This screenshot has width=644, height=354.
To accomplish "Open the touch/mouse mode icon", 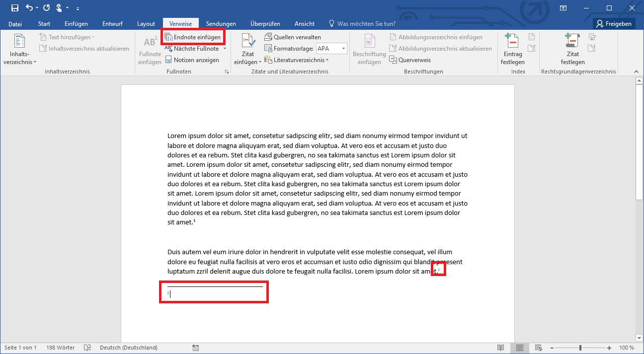I will [59, 8].
